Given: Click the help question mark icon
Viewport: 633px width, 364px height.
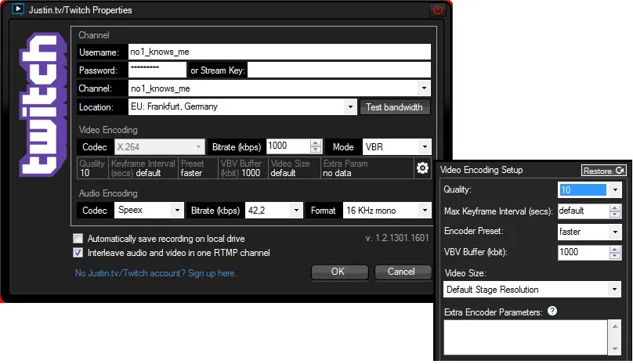Looking at the screenshot, I should tap(552, 311).
